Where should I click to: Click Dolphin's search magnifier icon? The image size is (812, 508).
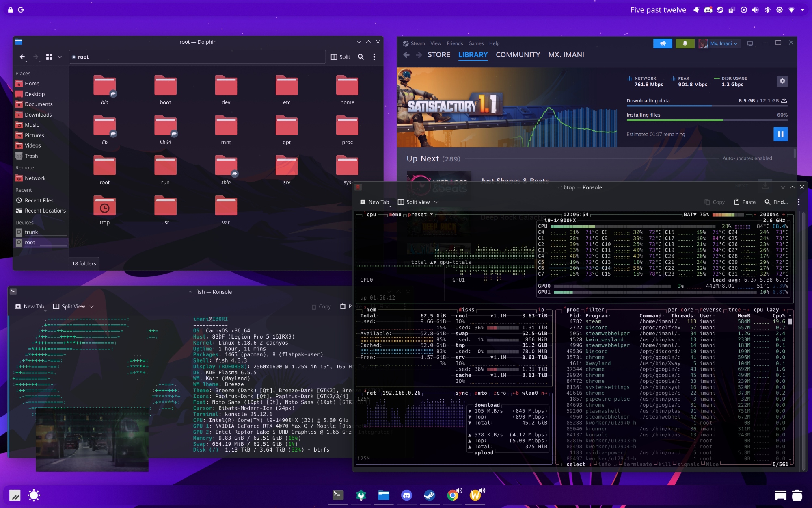pyautogui.click(x=361, y=57)
